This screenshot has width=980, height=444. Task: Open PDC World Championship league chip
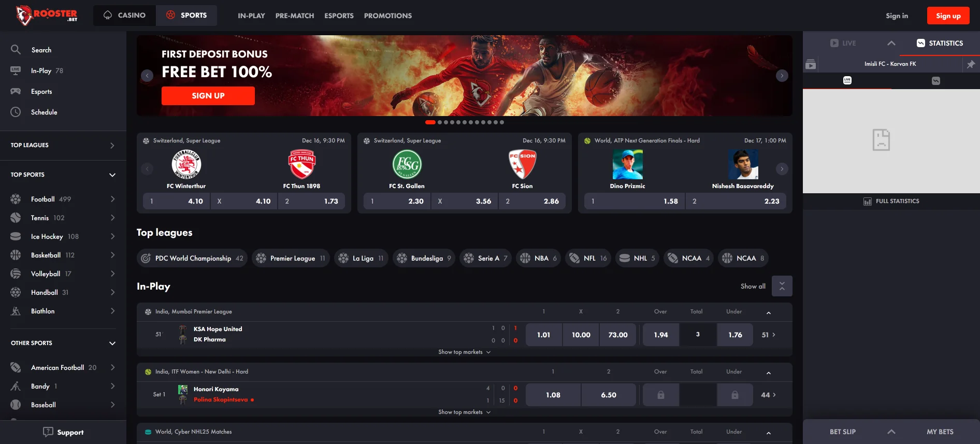[192, 258]
